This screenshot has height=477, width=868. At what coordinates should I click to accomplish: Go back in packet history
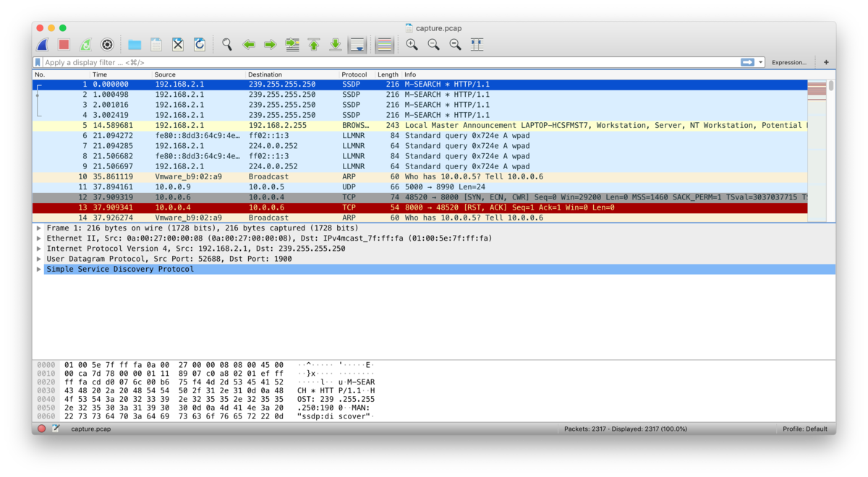point(249,45)
